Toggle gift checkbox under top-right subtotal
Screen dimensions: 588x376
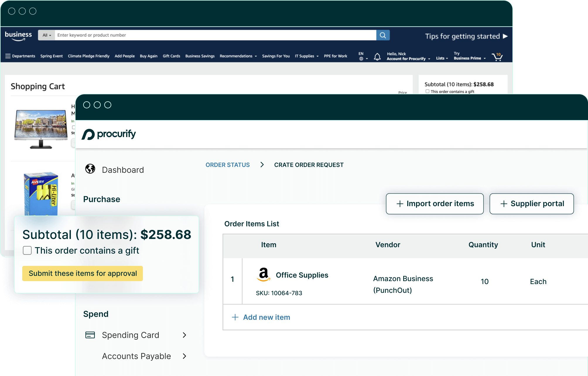(x=428, y=91)
